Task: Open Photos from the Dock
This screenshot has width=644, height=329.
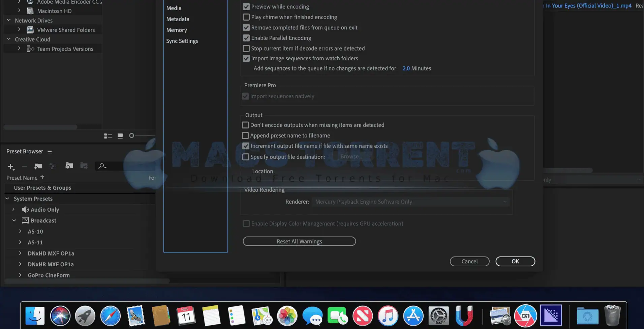Action: (287, 316)
